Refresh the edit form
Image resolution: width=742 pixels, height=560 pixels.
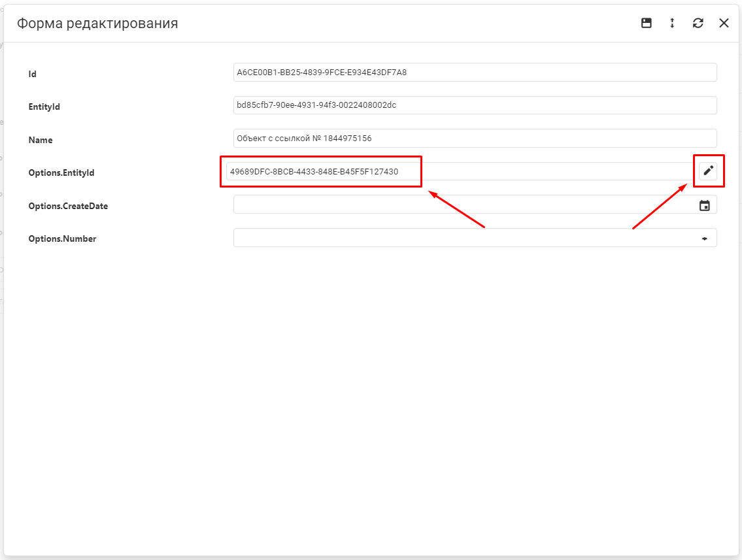click(x=698, y=23)
